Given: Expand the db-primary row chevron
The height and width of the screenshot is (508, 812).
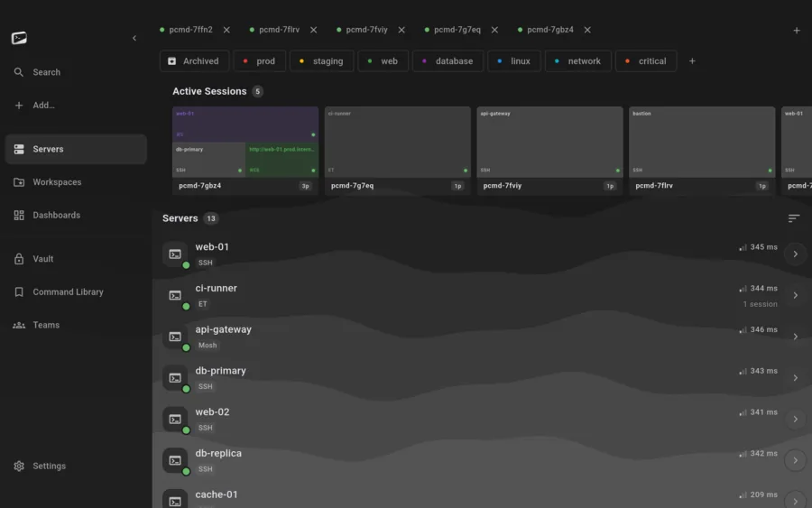Looking at the screenshot, I should click(x=796, y=378).
